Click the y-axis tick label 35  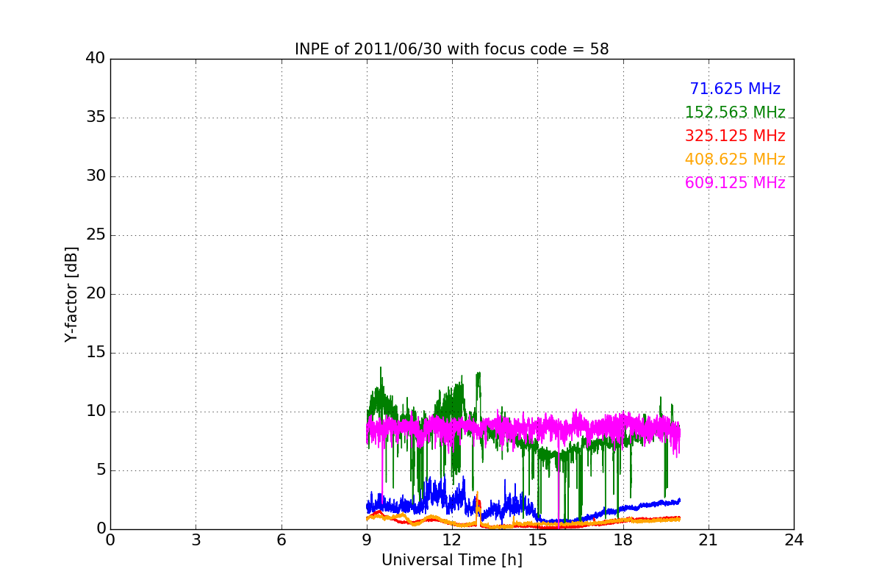click(95, 118)
